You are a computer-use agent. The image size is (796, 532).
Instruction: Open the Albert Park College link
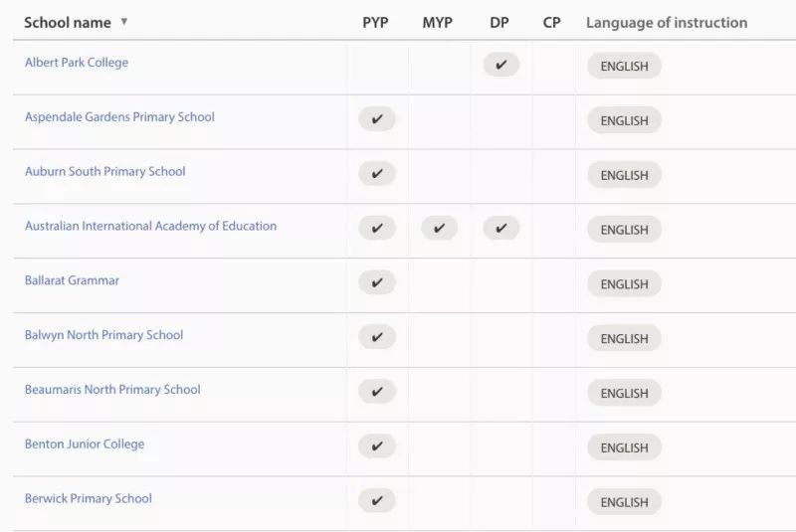pos(77,63)
